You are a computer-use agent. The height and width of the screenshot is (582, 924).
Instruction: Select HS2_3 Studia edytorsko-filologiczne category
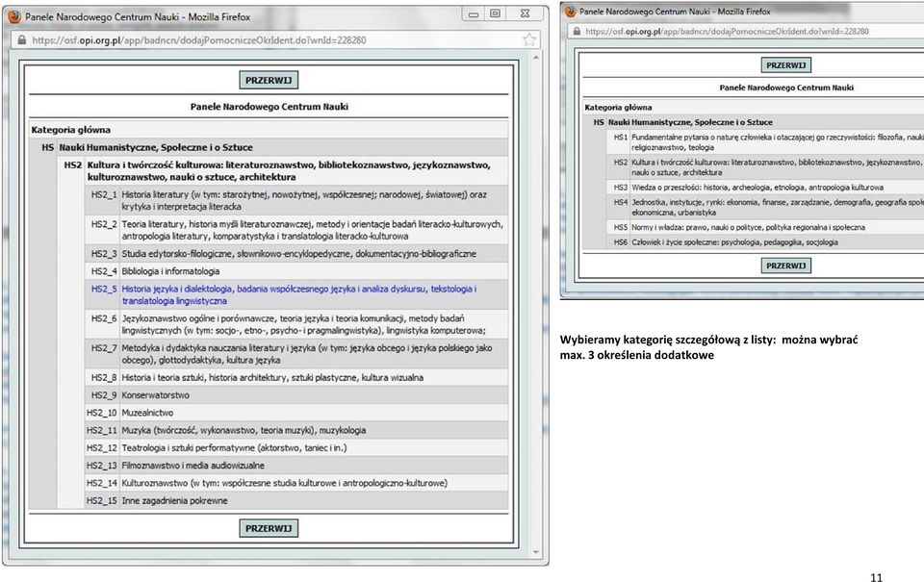click(x=296, y=254)
